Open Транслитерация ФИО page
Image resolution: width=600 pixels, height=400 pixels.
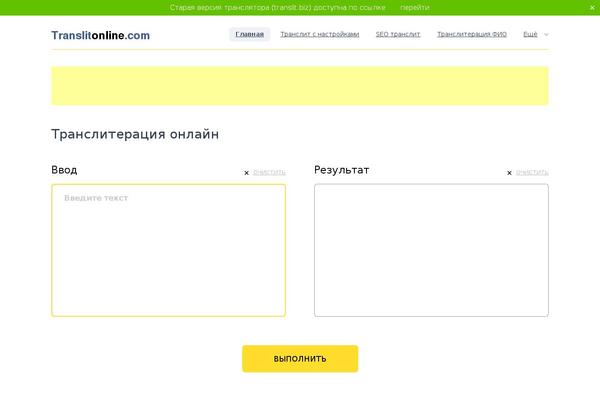click(472, 34)
